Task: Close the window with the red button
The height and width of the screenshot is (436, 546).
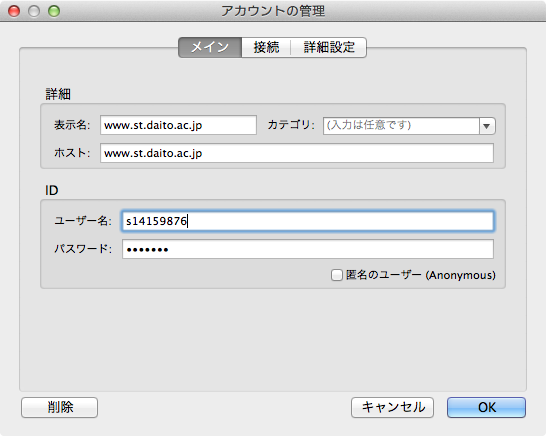Action: (14, 11)
